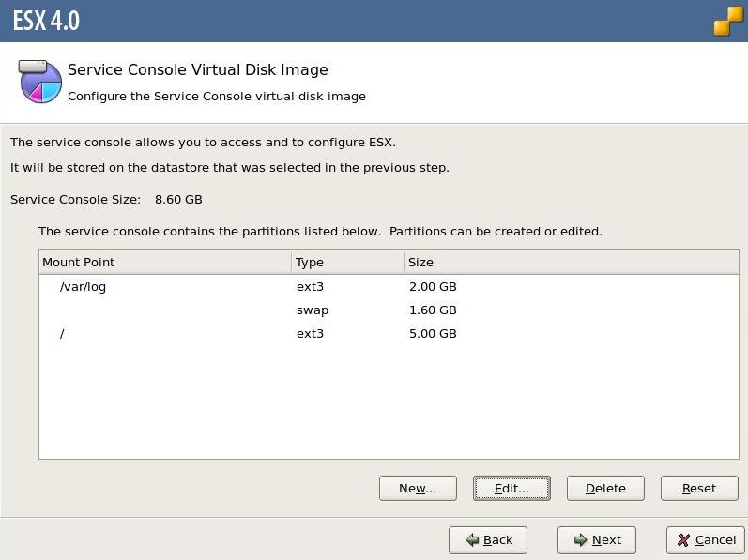The width and height of the screenshot is (748, 560).
Task: Click the disk pie chart icon
Action: 40,81
